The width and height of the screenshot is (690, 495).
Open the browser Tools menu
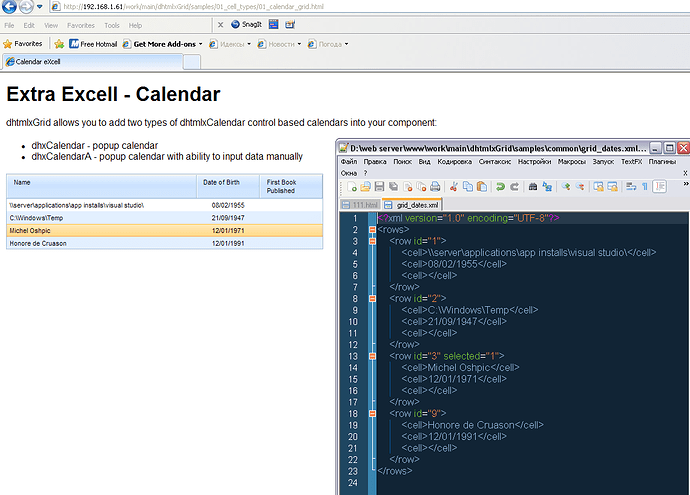112,24
